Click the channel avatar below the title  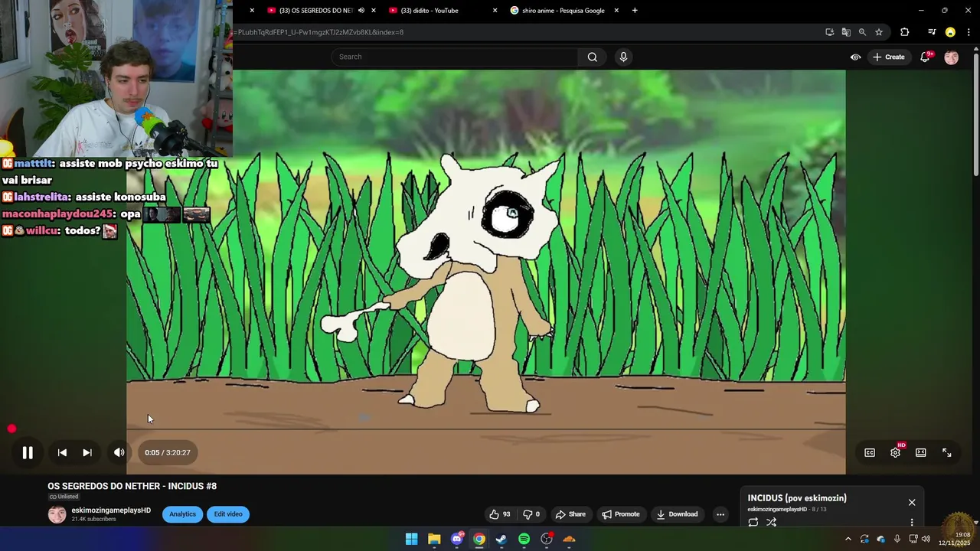click(57, 514)
